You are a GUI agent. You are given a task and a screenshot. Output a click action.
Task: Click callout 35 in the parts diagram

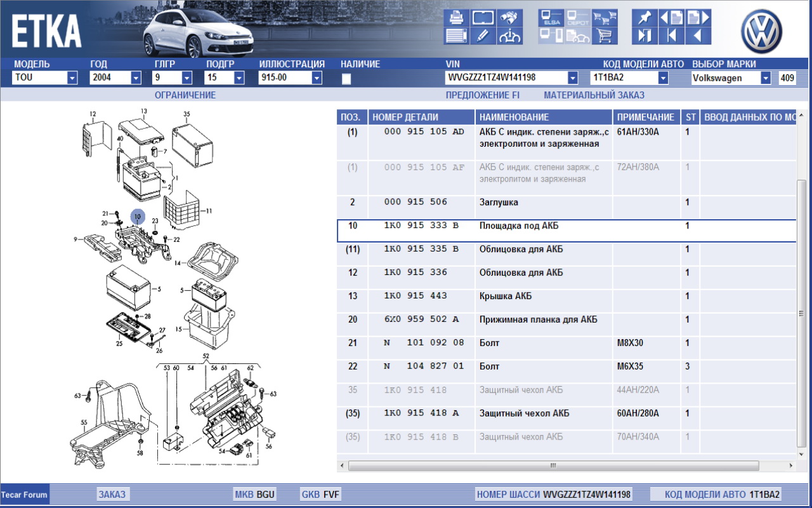[187, 114]
